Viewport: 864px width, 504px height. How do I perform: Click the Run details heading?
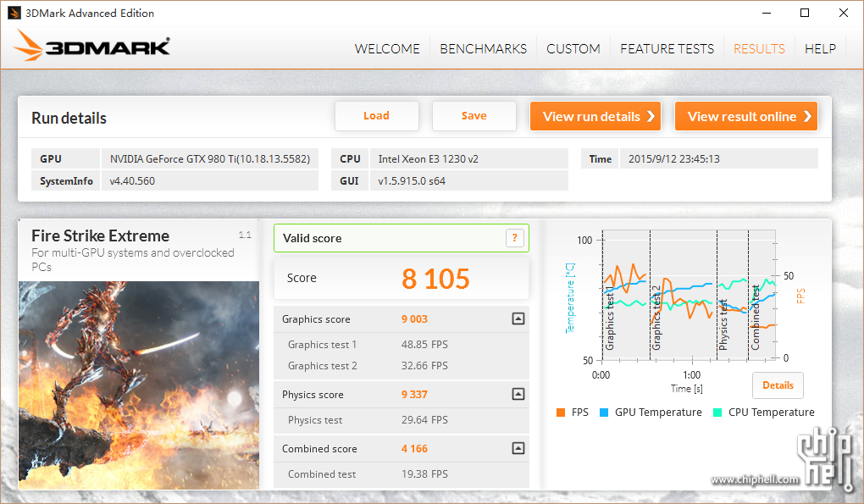[69, 119]
